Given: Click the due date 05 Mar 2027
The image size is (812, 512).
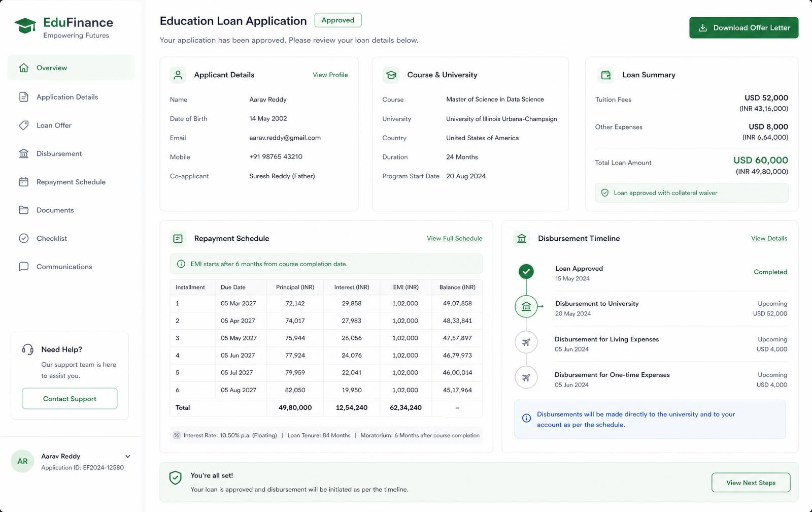Looking at the screenshot, I should coord(238,303).
